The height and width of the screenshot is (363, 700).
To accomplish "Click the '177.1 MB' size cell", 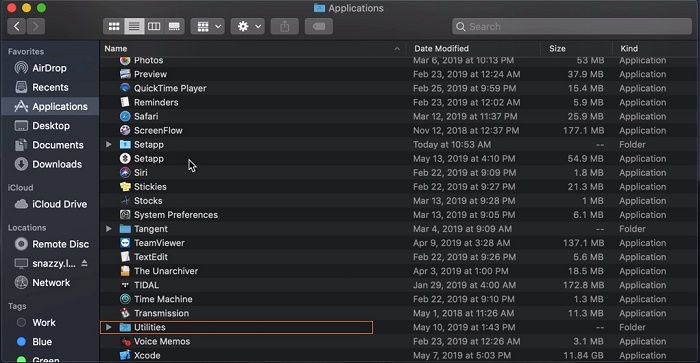I will (583, 130).
